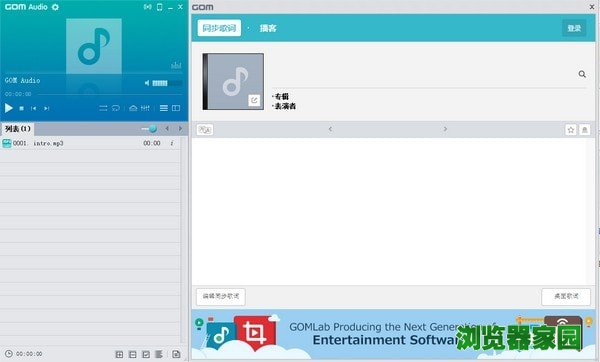Click the save playlist file icon
The width and height of the screenshot is (600, 362).
[176, 354]
